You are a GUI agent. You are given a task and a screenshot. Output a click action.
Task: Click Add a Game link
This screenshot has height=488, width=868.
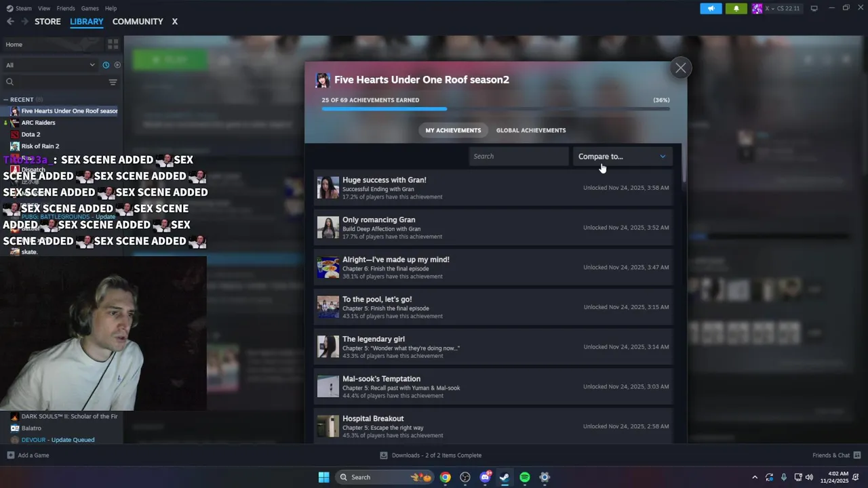[33, 455]
